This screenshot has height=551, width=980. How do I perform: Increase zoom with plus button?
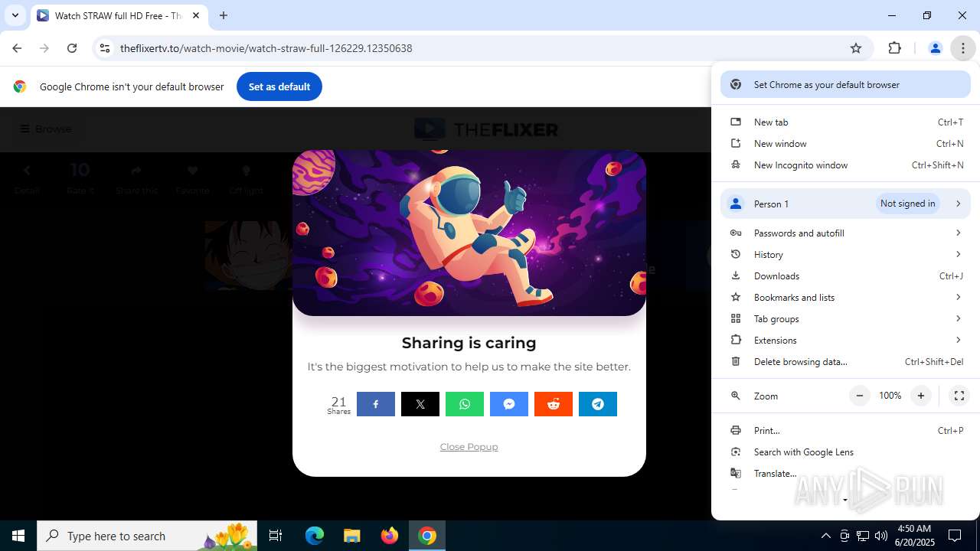click(x=921, y=396)
